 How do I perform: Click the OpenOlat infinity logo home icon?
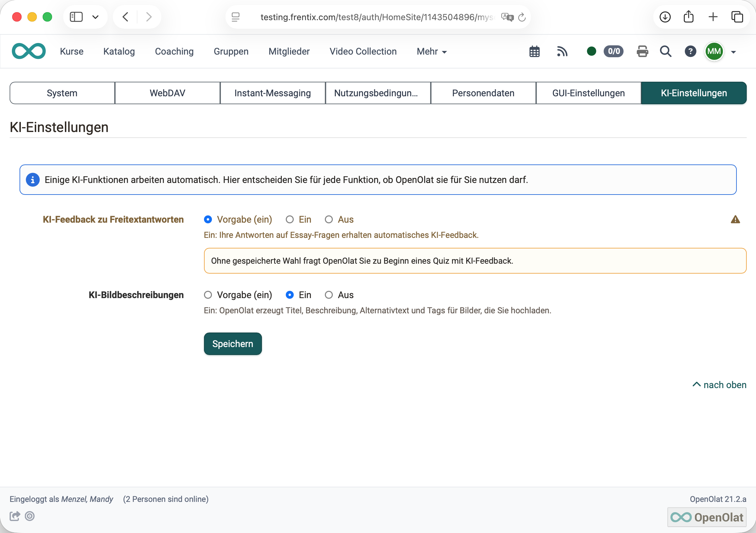[x=29, y=51]
